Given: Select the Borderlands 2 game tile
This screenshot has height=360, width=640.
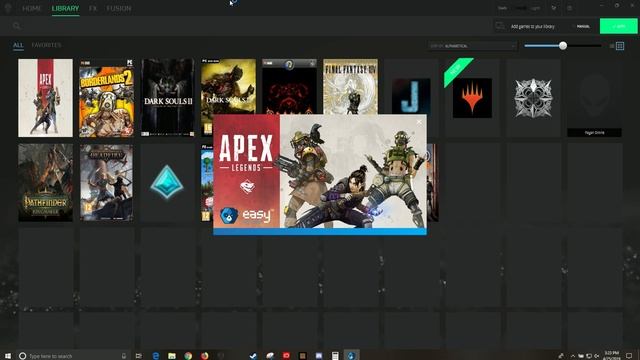Looking at the screenshot, I should coord(107,98).
